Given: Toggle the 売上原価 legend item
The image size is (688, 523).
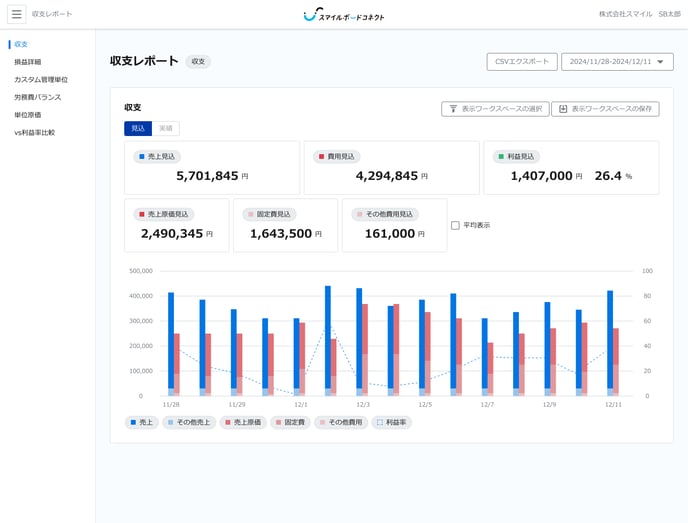Looking at the screenshot, I should (243, 423).
